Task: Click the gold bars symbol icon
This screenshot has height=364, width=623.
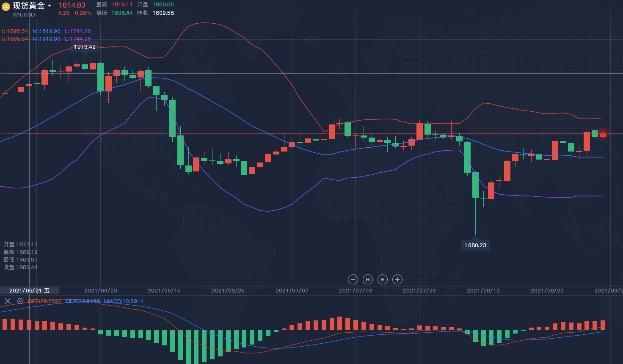Action: [x=6, y=6]
